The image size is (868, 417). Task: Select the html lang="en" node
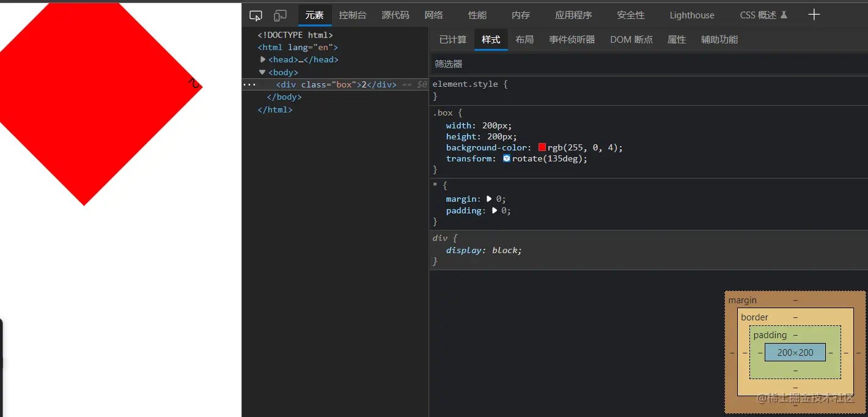point(298,47)
